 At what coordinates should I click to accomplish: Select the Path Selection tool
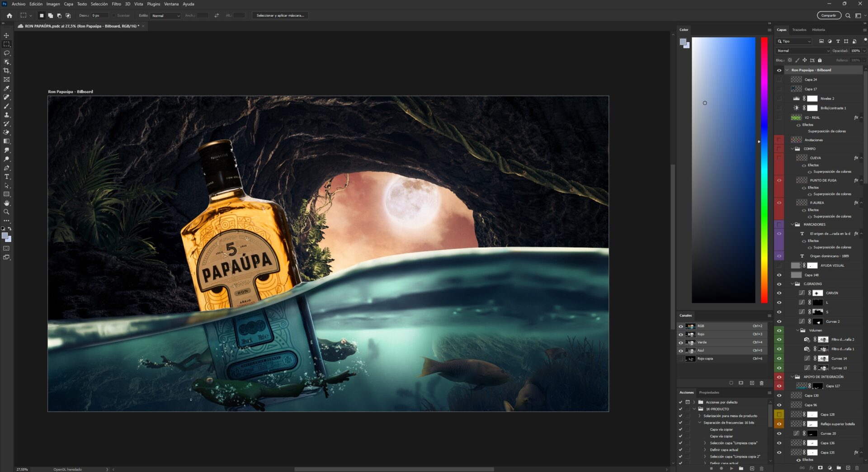point(6,185)
